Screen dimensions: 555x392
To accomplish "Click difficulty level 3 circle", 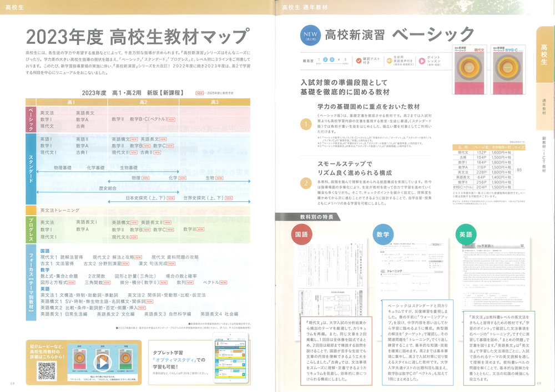I will pos(332,60).
